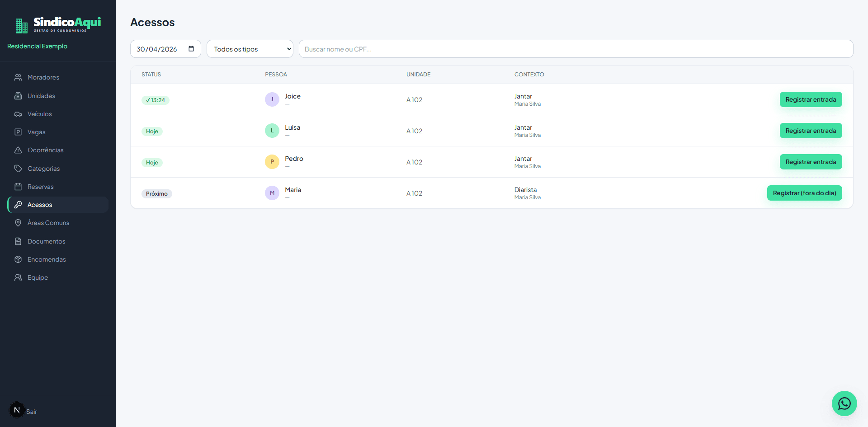Click the Hoje badge in Luisa's row
This screenshot has width=868, height=427.
(x=152, y=131)
